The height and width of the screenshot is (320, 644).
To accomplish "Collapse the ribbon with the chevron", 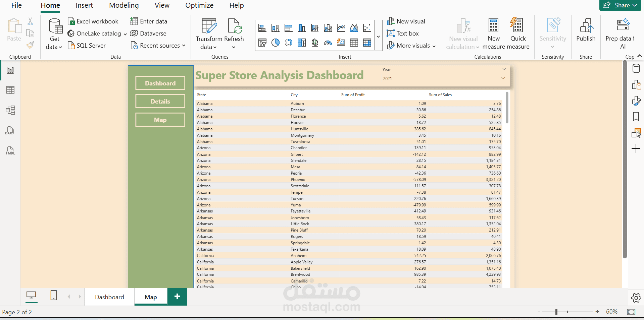I will [x=640, y=56].
